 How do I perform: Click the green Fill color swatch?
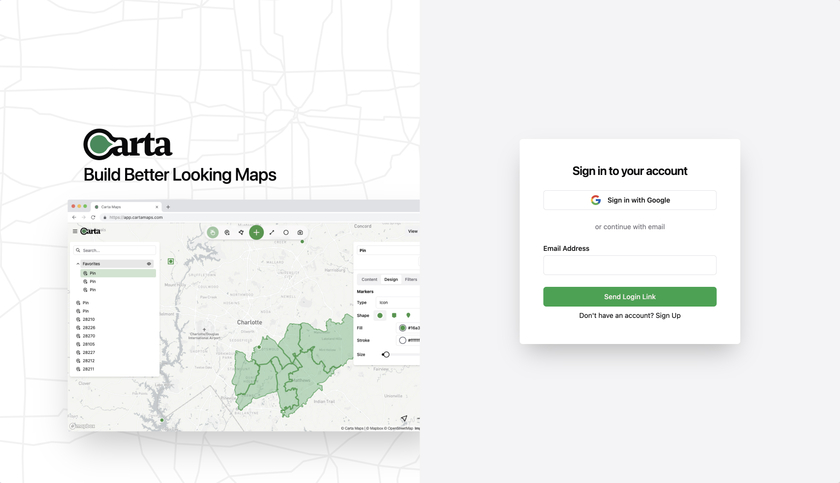[402, 328]
